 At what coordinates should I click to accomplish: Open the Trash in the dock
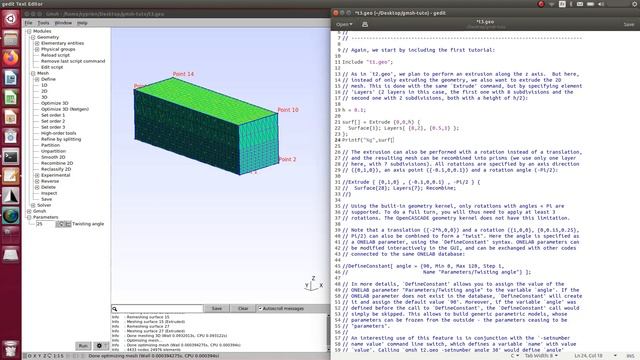coord(11,349)
